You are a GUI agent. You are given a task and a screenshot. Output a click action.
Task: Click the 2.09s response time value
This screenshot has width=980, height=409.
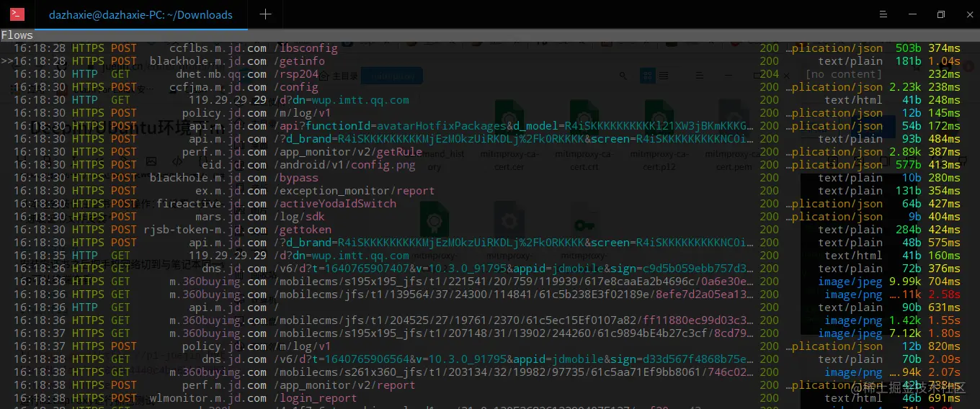[x=944, y=359]
